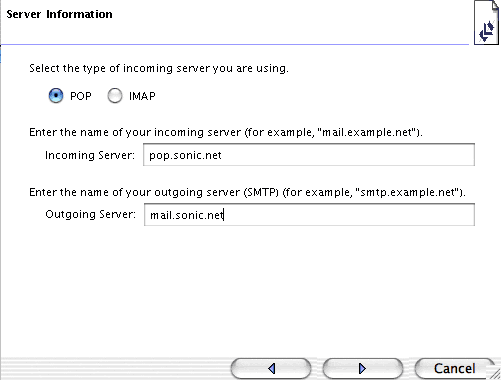Click 'Select the type of incoming server' text
Image resolution: width=501 pixels, height=380 pixels.
coord(159,68)
